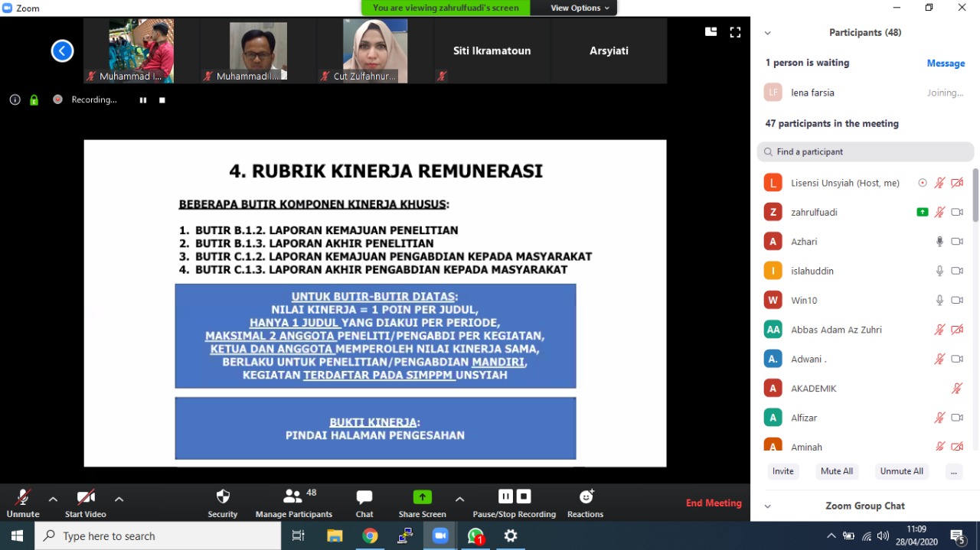The height and width of the screenshot is (550, 980).
Task: Enter full screen mode
Action: click(x=735, y=32)
